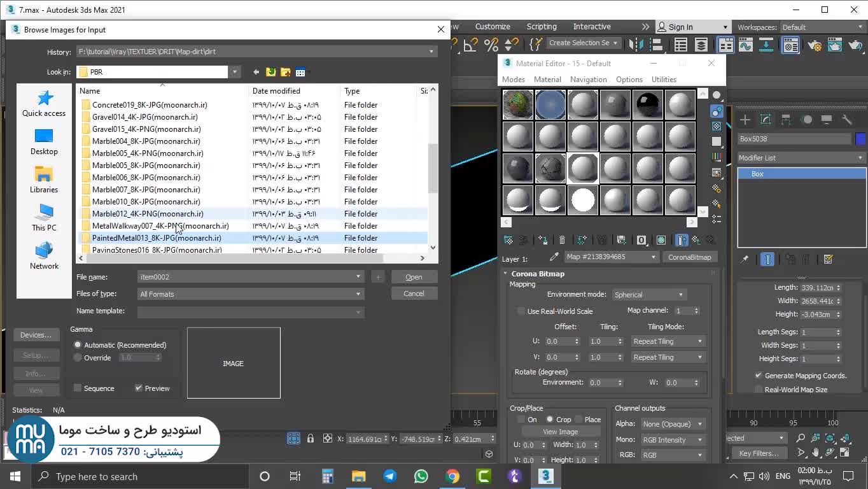
Task: Enable Use Real-World Scale checkbox
Action: coord(521,311)
